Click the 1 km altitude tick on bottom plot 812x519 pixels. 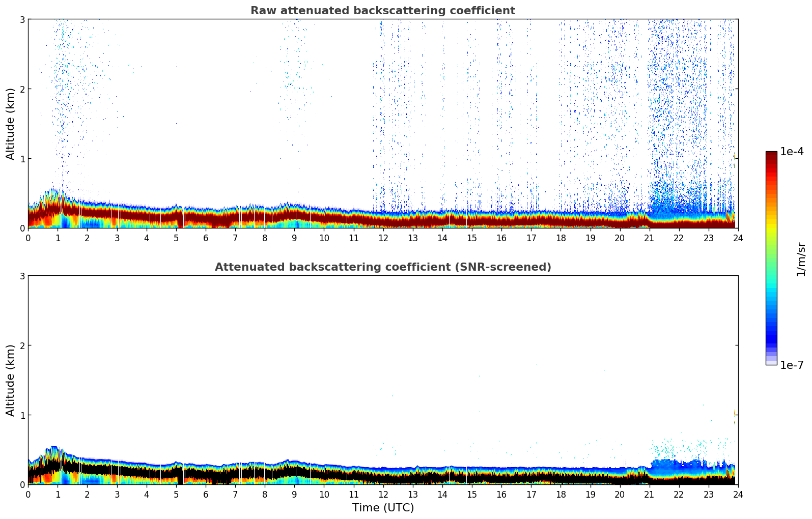[x=22, y=415]
